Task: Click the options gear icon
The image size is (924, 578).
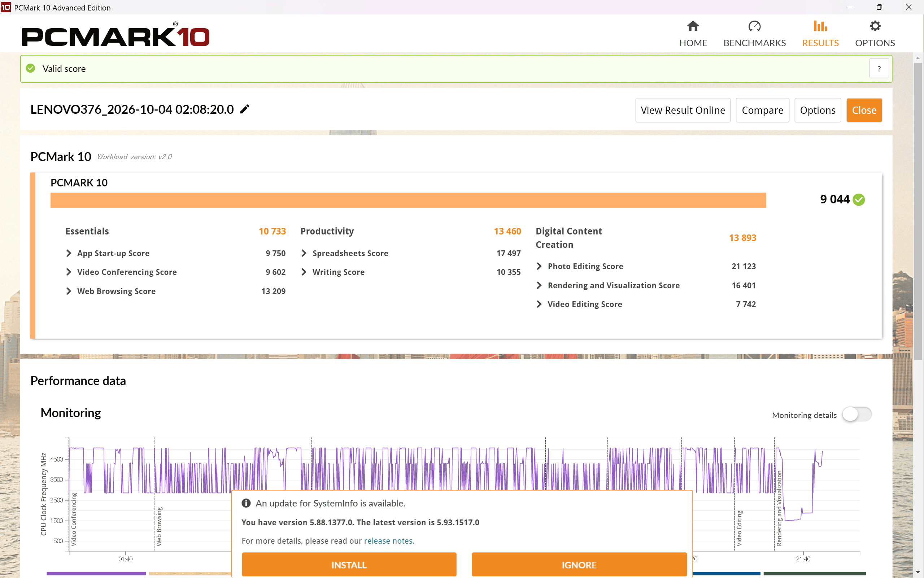Action: [x=875, y=26]
